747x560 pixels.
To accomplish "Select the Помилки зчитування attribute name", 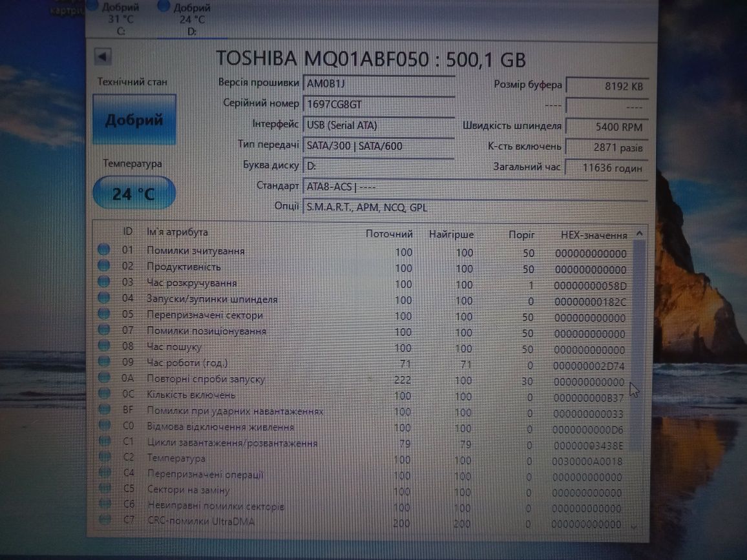I will 195,251.
